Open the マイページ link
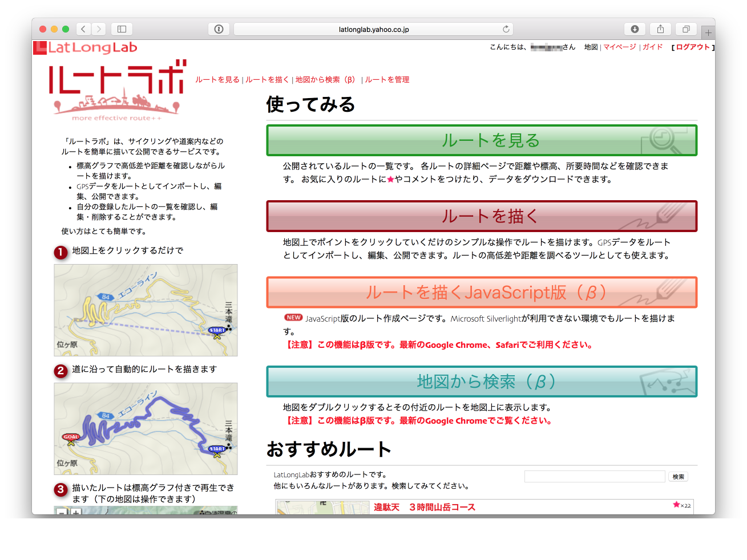Viewport: 747px width, 560px height. coord(619,47)
